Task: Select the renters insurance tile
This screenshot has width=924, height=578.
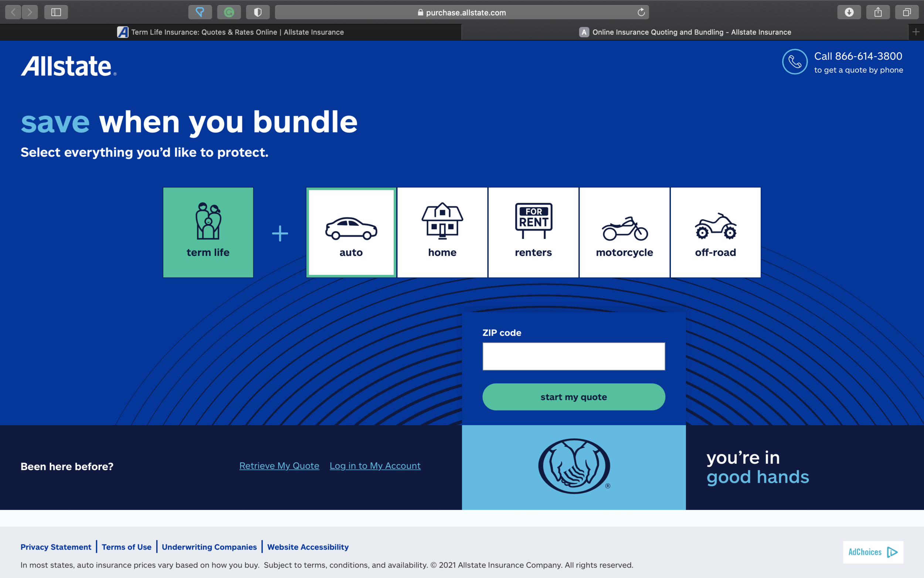Action: pyautogui.click(x=533, y=233)
